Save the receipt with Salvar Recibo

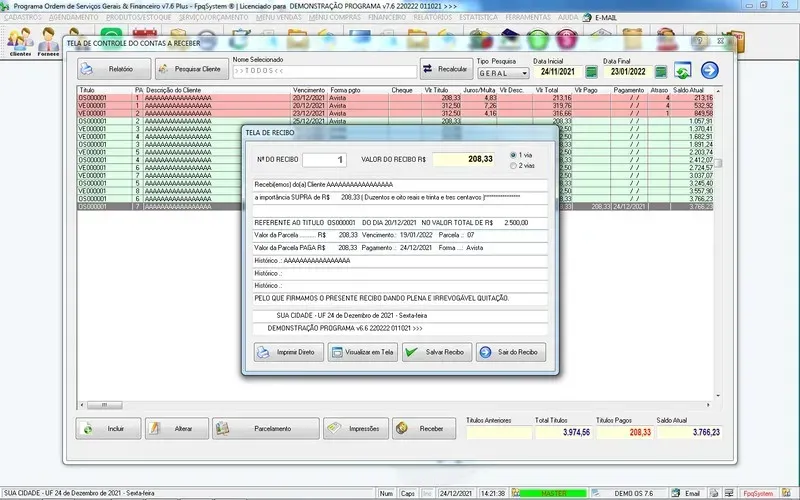pos(435,352)
